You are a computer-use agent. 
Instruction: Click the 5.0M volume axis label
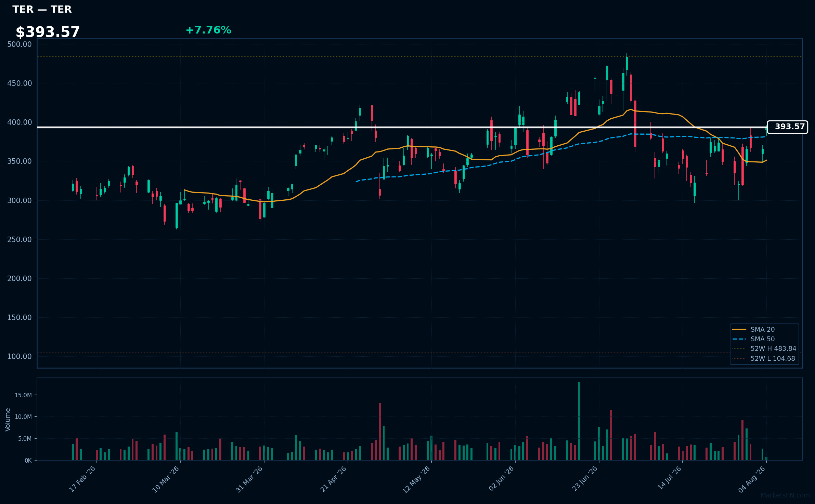coord(25,439)
